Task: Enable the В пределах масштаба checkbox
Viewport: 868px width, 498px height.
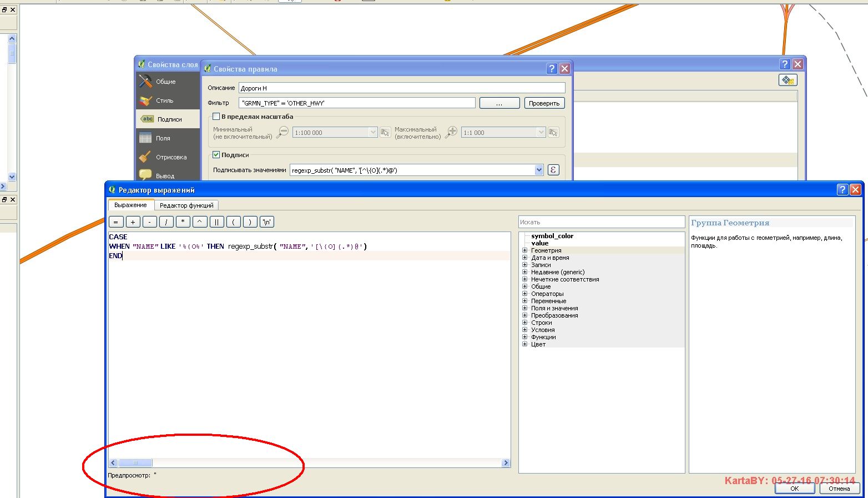Action: coord(216,117)
